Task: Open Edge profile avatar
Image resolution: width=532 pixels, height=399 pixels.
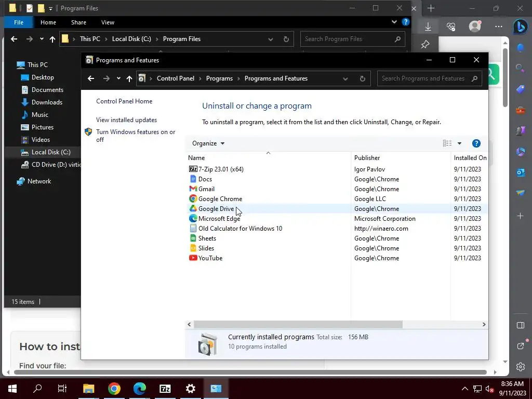Action: pyautogui.click(x=475, y=26)
